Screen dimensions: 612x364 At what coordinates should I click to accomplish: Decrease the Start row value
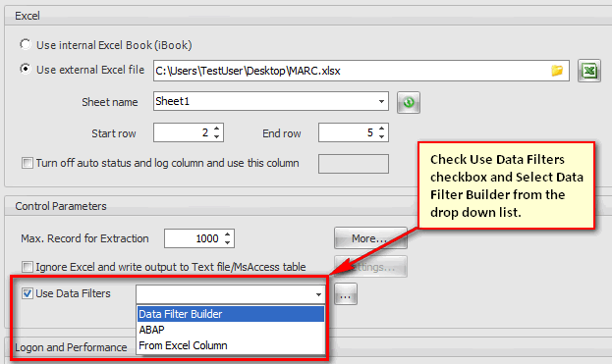(x=217, y=136)
